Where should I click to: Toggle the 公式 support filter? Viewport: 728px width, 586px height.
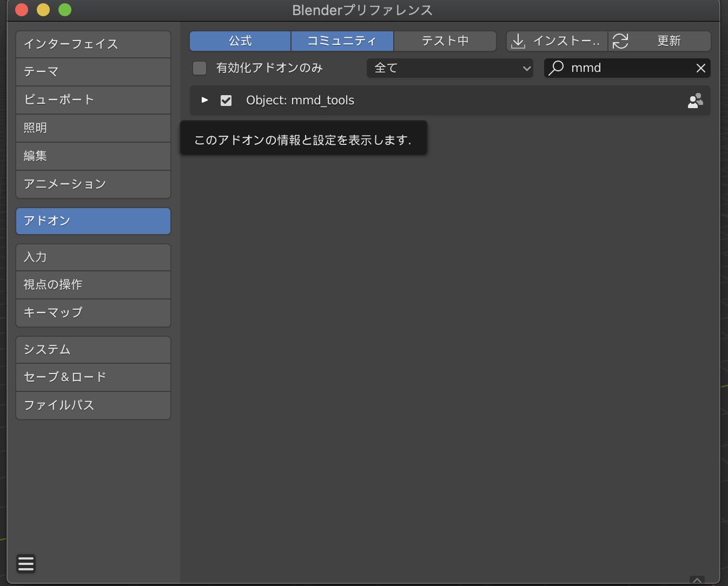240,41
